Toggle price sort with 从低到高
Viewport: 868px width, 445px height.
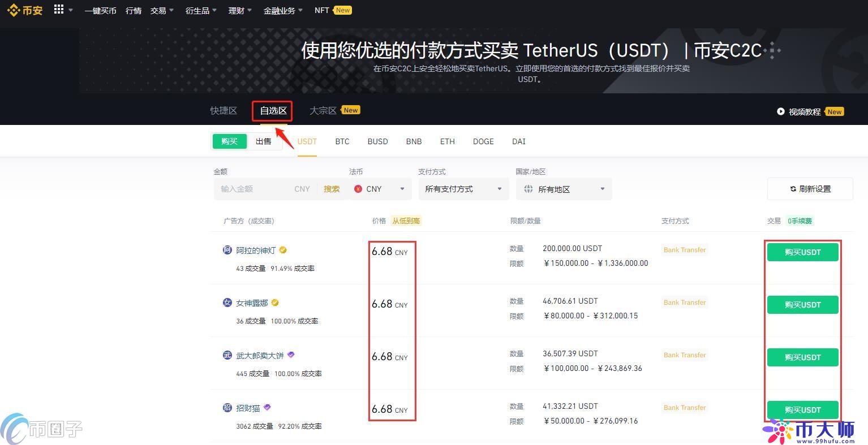click(406, 221)
